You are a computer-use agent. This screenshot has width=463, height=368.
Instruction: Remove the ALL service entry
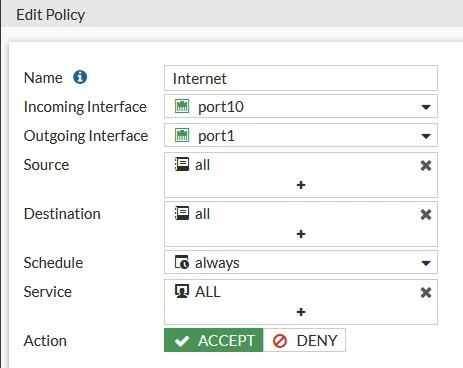coord(426,292)
